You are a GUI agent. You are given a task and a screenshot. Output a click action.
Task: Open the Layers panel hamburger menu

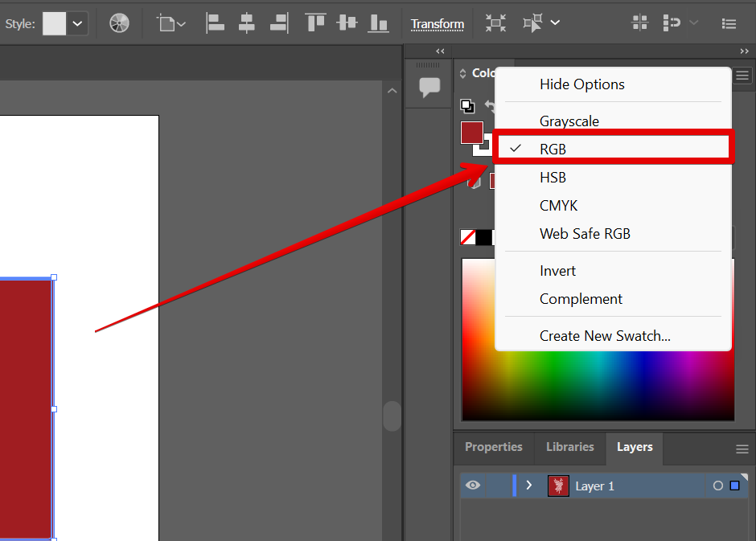(x=742, y=449)
